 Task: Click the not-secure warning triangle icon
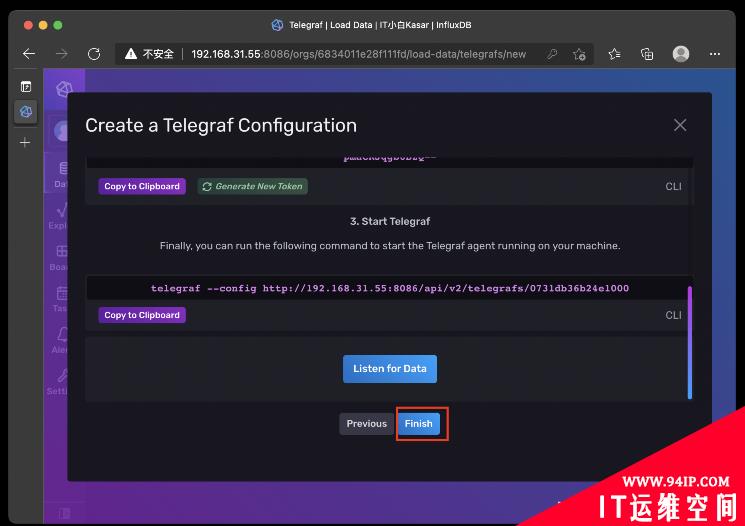click(131, 54)
